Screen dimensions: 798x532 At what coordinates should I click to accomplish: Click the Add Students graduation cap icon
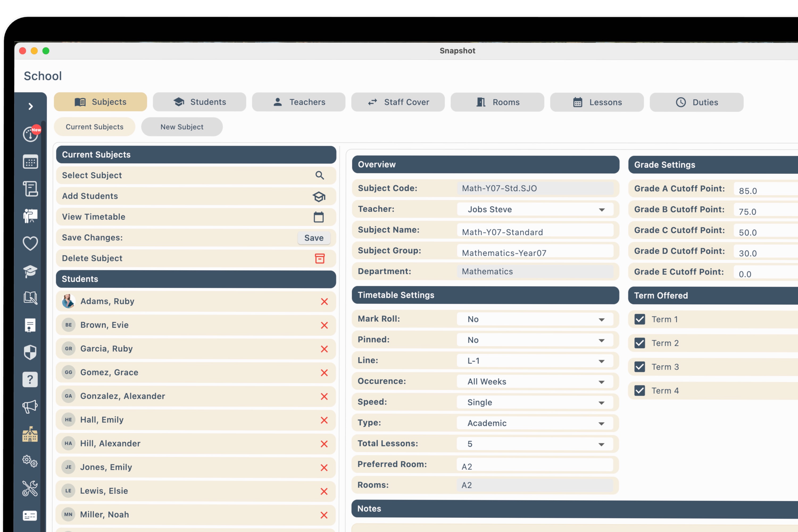(x=319, y=197)
